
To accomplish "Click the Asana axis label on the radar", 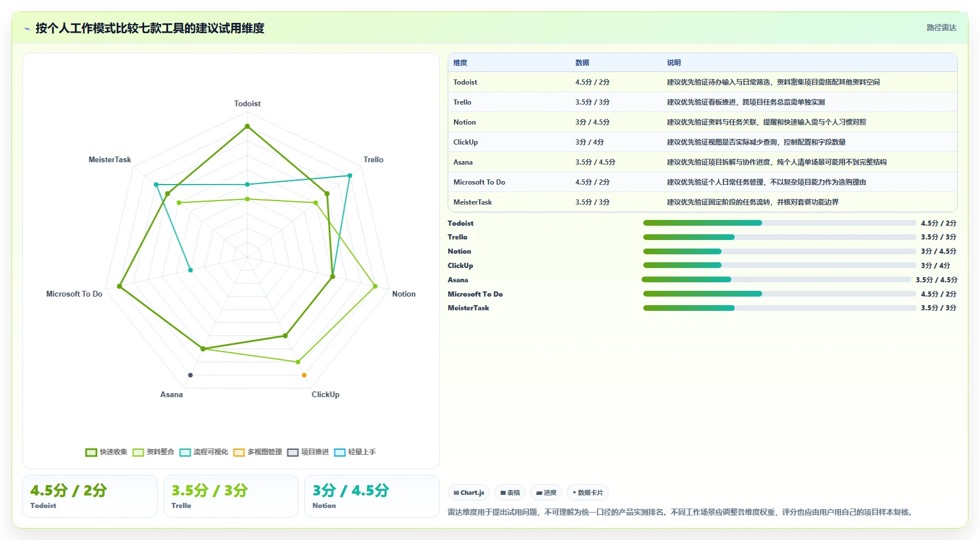I will coord(172,394).
